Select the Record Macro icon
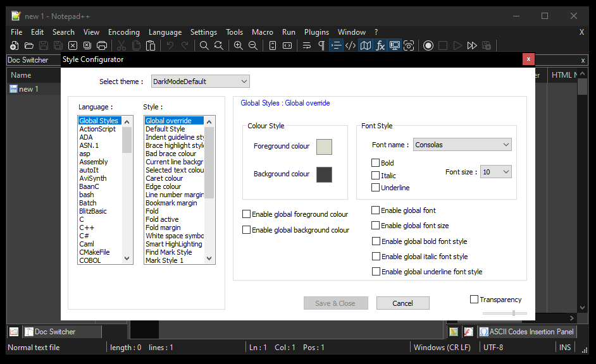596x364 pixels. click(428, 45)
